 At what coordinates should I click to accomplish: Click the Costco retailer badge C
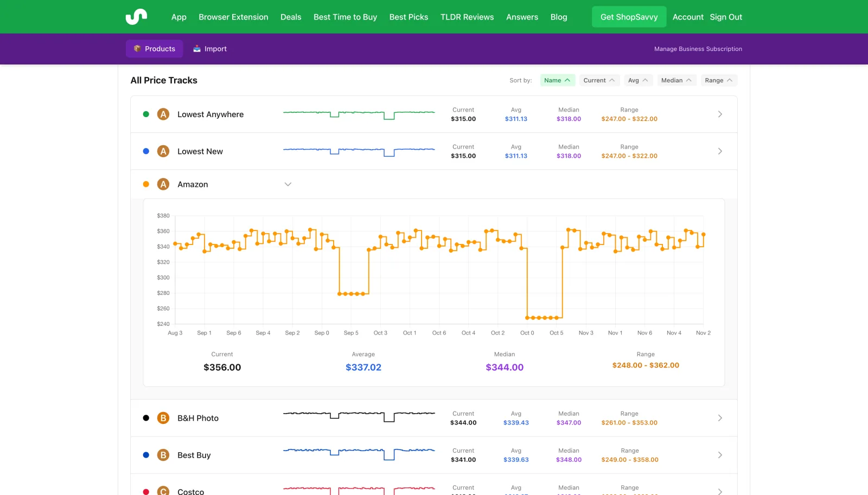click(163, 491)
